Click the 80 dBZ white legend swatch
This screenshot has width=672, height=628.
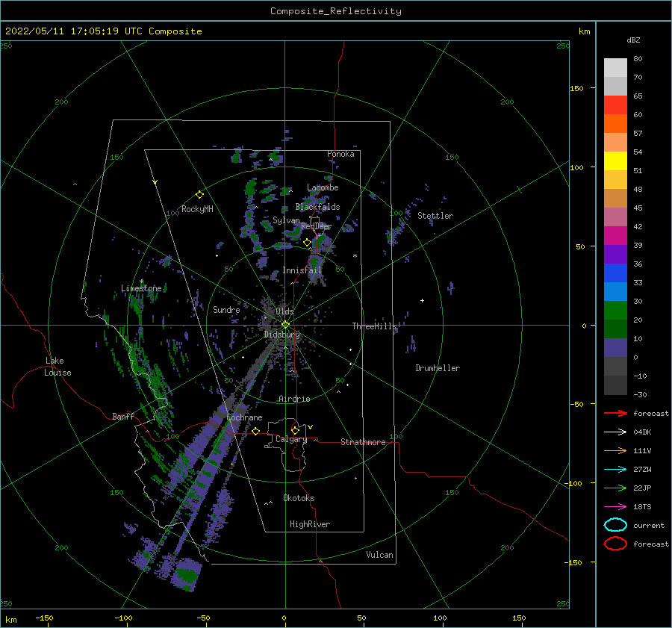(x=615, y=67)
